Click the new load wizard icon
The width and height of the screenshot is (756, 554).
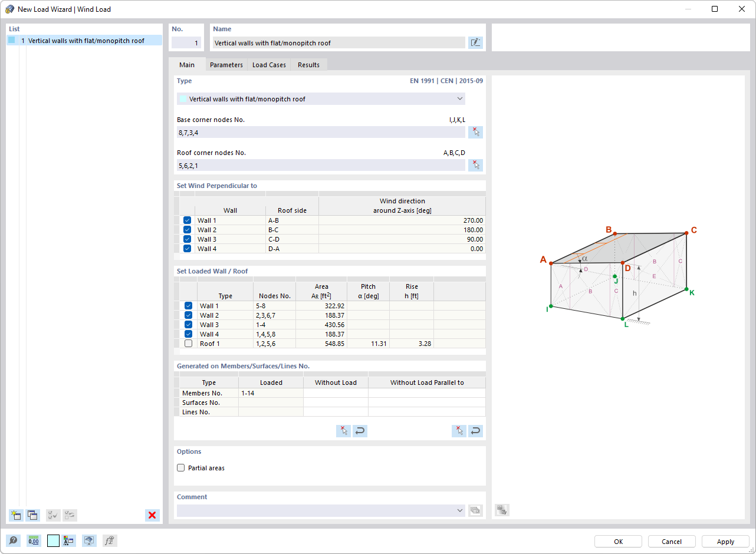16,515
